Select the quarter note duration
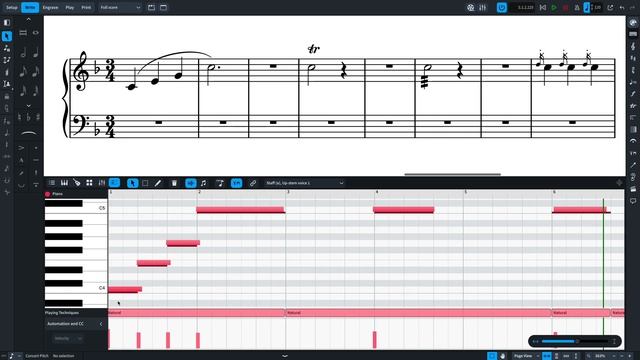 (x=36, y=52)
